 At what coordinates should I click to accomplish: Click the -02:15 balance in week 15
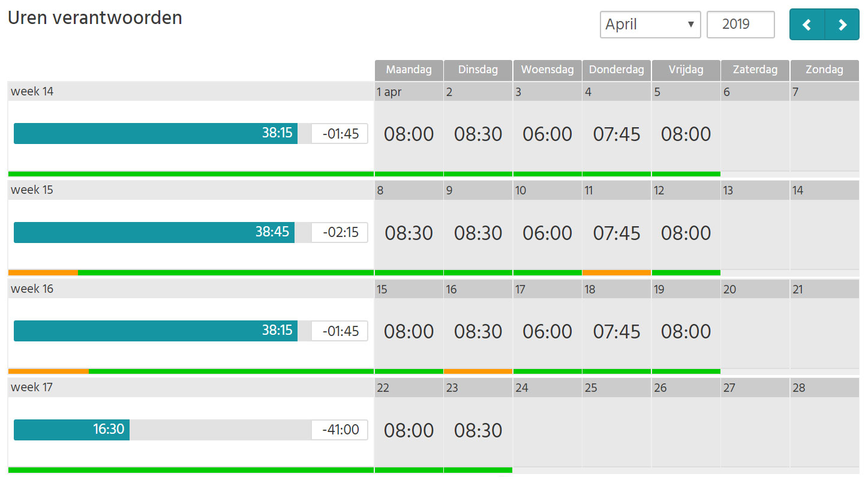point(340,232)
